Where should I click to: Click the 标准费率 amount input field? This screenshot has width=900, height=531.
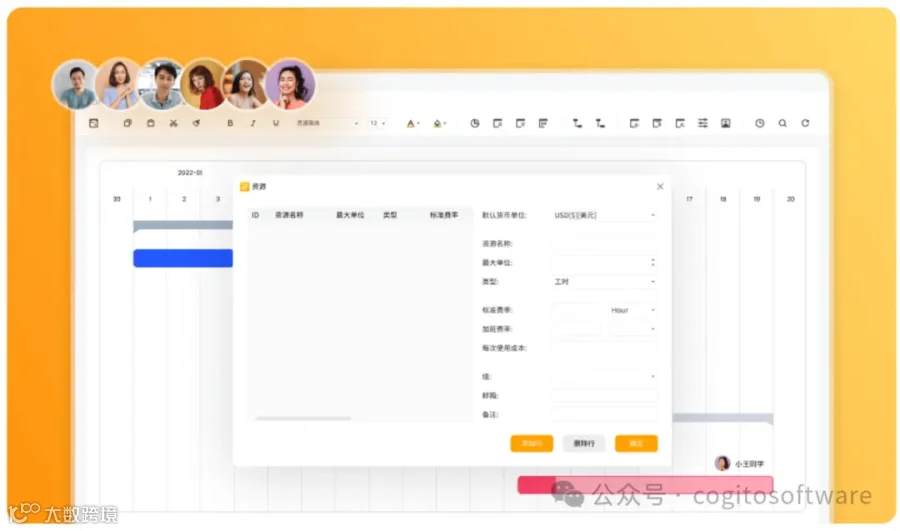[x=576, y=310]
